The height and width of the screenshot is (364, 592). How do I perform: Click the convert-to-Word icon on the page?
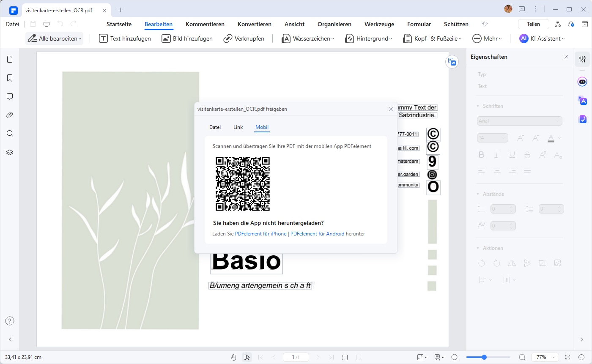pyautogui.click(x=452, y=62)
